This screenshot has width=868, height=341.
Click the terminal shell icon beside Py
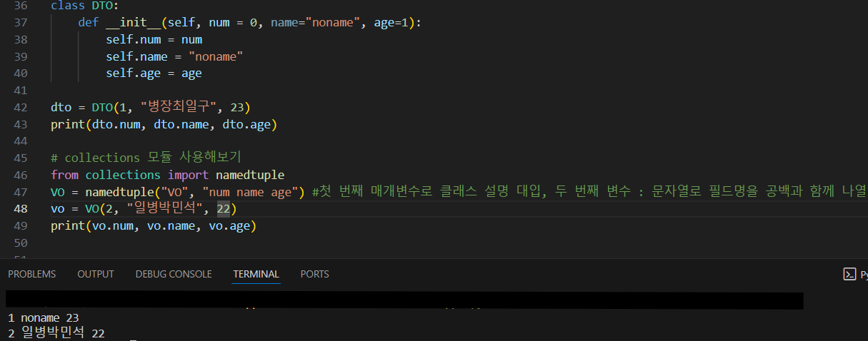[849, 274]
